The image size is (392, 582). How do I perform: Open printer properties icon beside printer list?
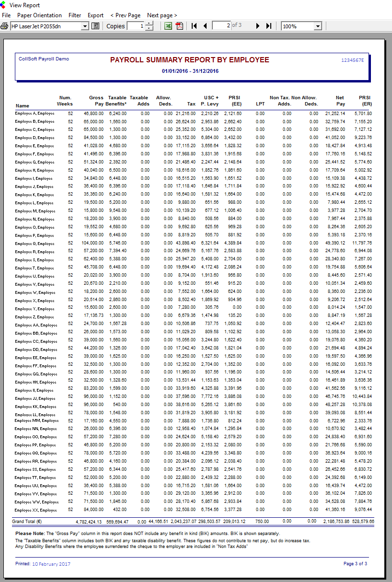click(95, 26)
